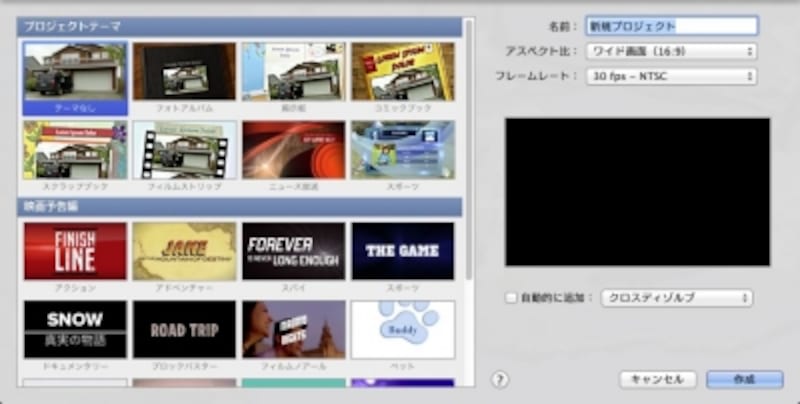Open the フレームレート dropdown (30 fps – NTSC)

[671, 77]
